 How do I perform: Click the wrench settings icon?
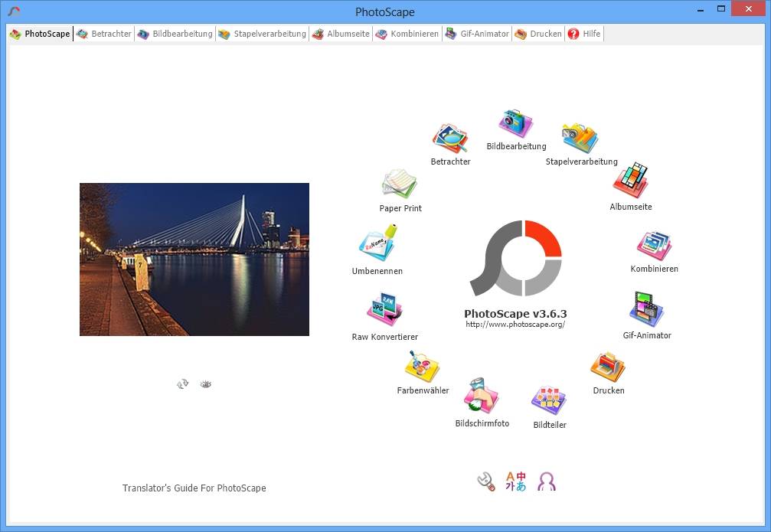pos(485,481)
